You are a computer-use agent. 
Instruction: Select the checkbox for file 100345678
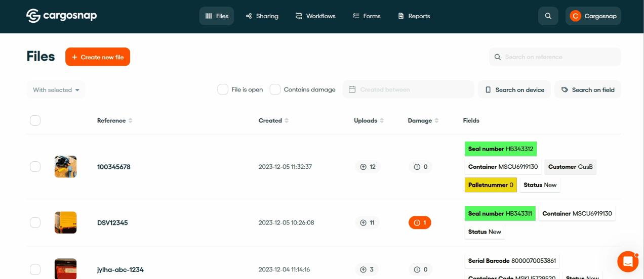click(x=35, y=166)
